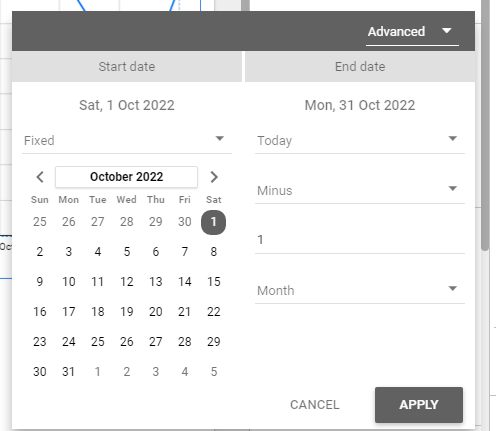Select October 31 in the calendar
The image size is (496, 431).
click(x=69, y=372)
